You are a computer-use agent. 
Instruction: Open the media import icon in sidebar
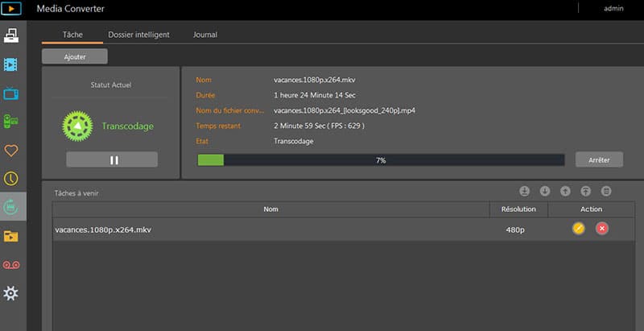(11, 35)
